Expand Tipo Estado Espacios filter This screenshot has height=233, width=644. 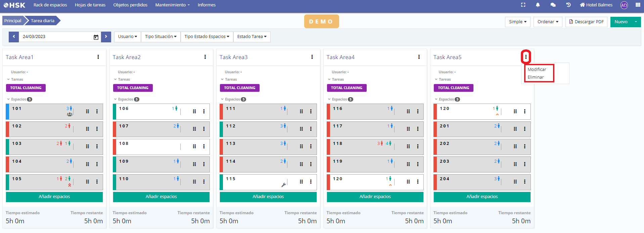pos(206,37)
